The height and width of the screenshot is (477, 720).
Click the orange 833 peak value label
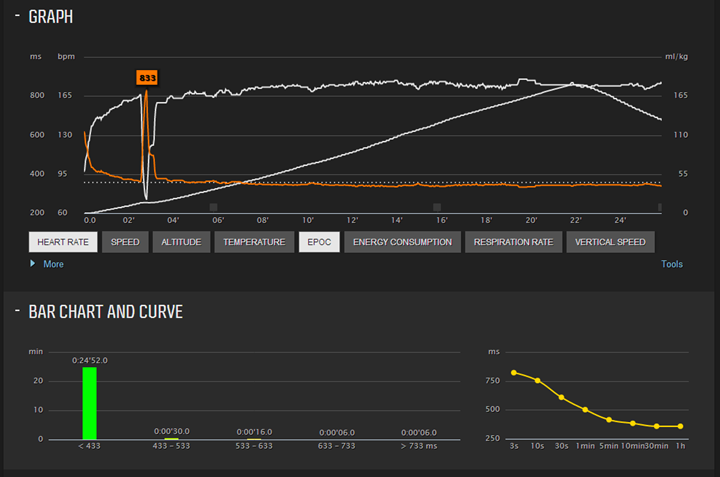pyautogui.click(x=147, y=78)
